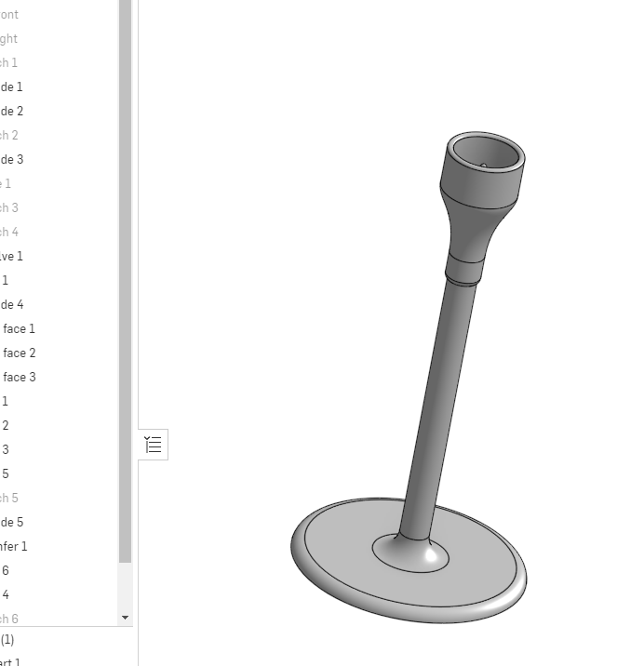Select the greyed row ending 'e 1'
This screenshot has width=644, height=666.
[59, 184]
